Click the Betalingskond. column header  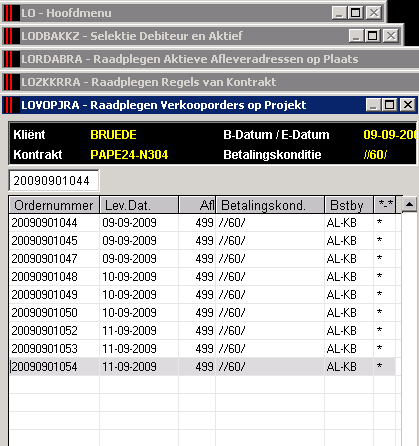(270, 205)
